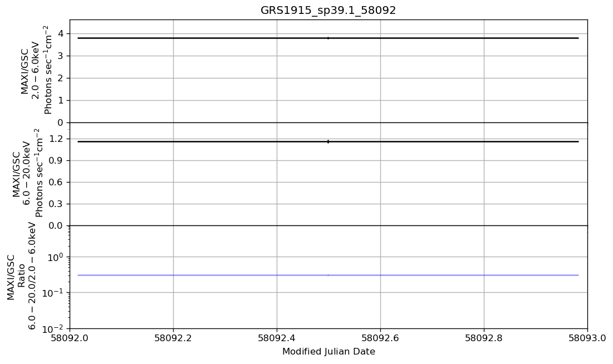This screenshot has height=364, width=613.
Task: Click the 10^-2 tick label on ratio panel
Action: click(x=53, y=328)
